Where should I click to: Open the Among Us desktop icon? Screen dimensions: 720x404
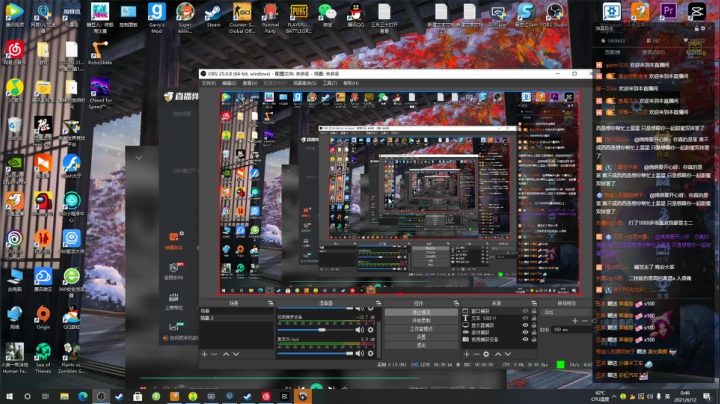point(43,204)
